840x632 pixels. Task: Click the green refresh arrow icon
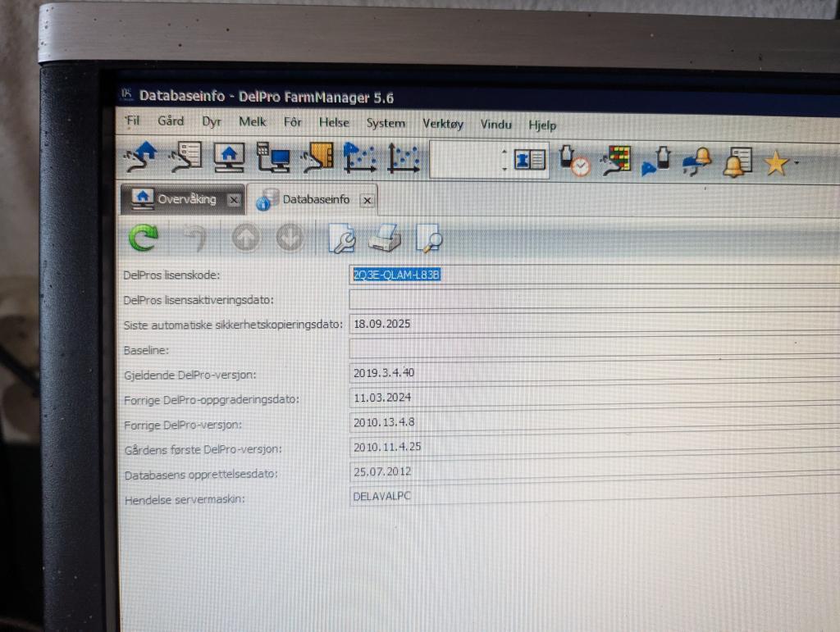click(x=144, y=238)
